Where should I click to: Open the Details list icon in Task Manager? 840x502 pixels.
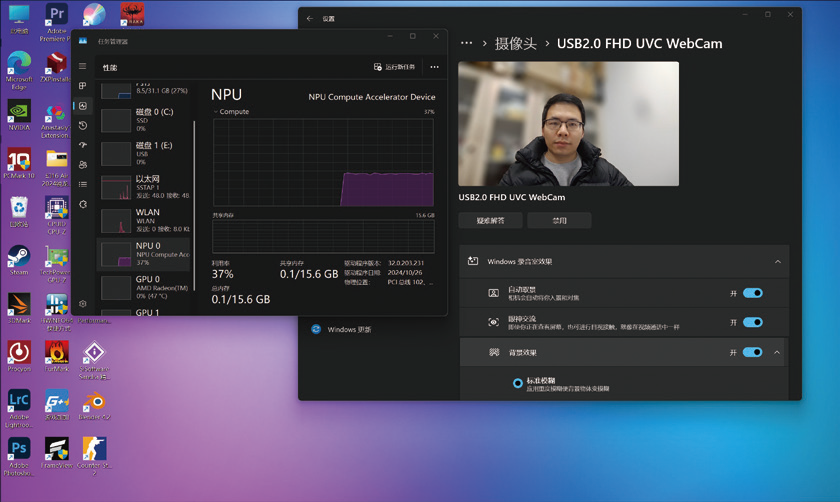(82, 184)
